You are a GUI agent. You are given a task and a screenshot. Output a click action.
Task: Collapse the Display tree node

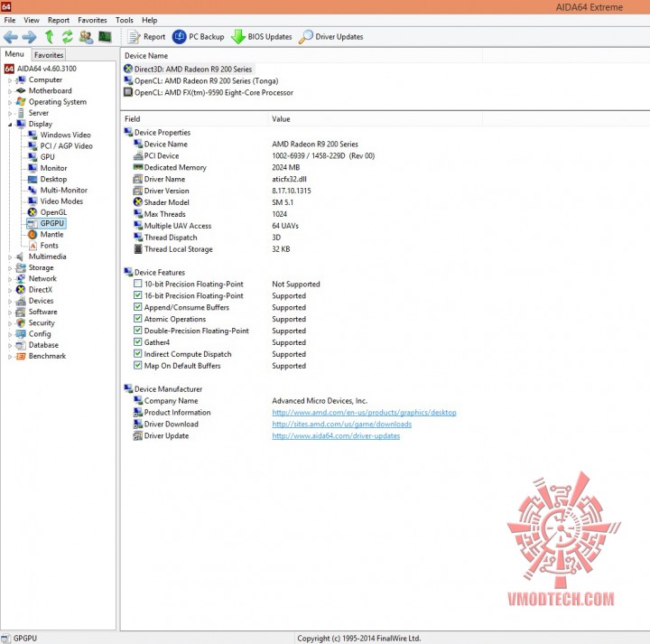(10, 125)
